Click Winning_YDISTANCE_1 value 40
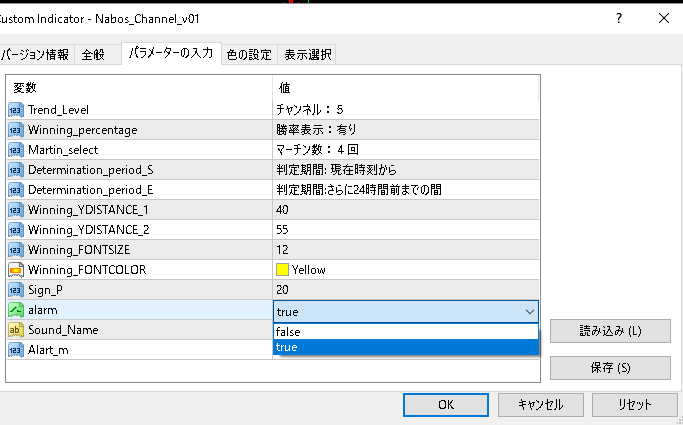 [x=282, y=210]
